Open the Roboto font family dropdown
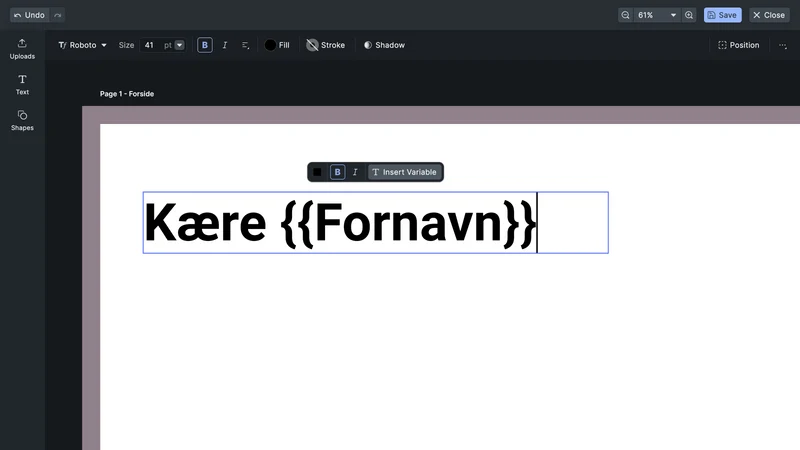 (x=83, y=45)
